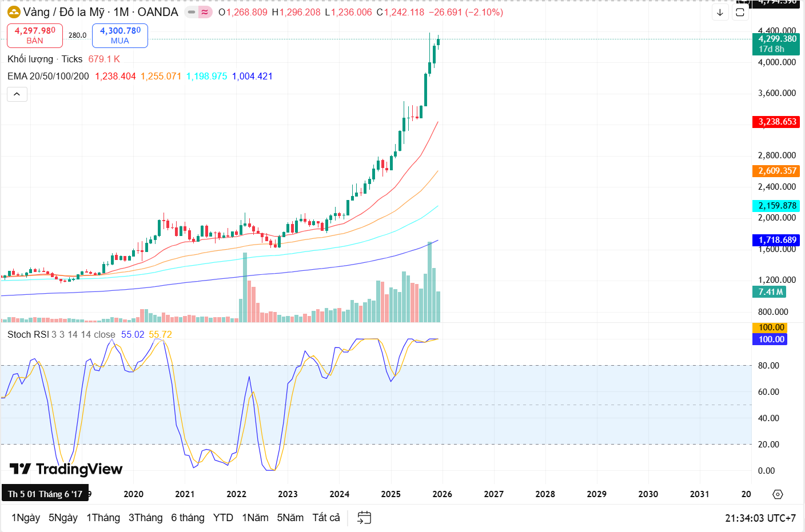Open chart settings gear on time axis
Image resolution: width=805 pixels, height=532 pixels.
(778, 494)
